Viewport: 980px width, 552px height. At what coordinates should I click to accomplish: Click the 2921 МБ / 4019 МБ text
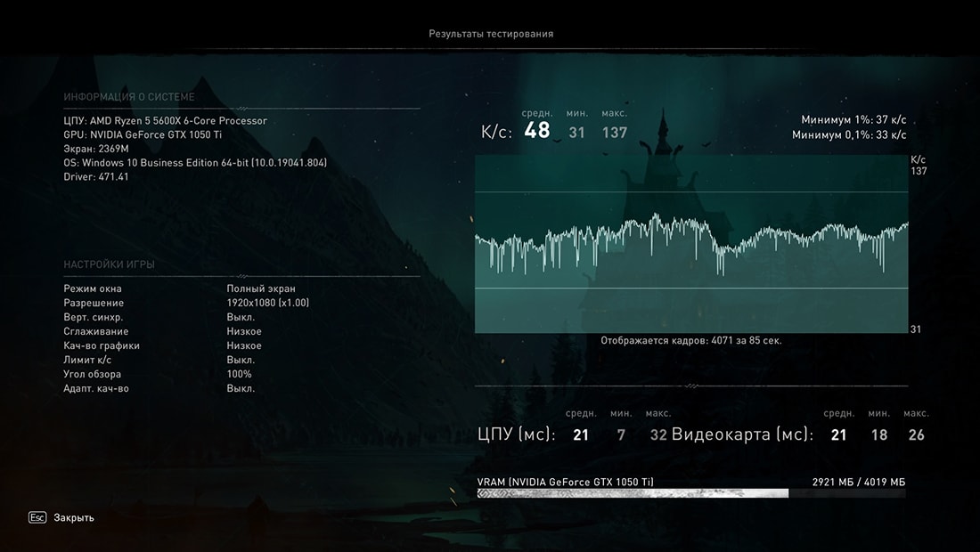tap(859, 482)
